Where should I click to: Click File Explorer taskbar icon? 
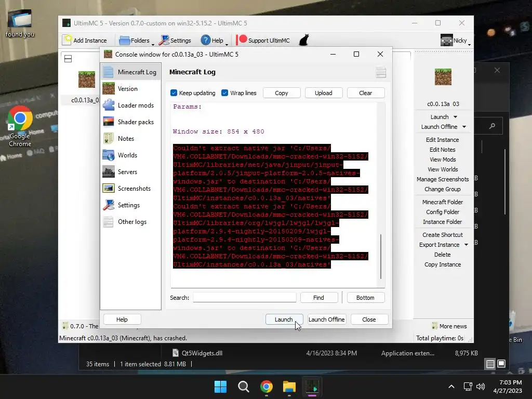(x=289, y=387)
